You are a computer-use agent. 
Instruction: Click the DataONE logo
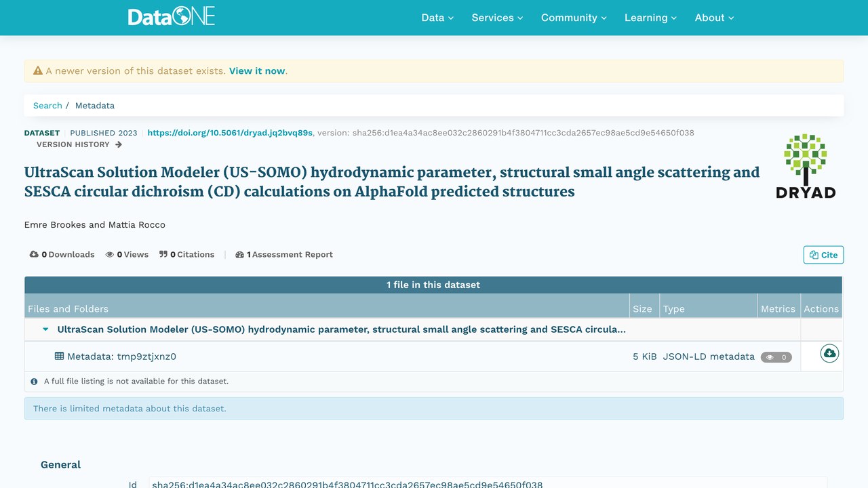coord(172,17)
